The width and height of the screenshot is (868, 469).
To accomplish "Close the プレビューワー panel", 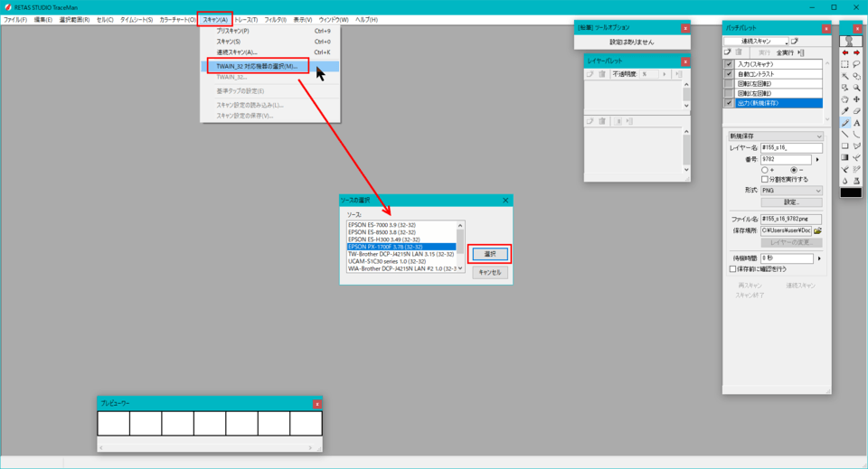I will pyautogui.click(x=317, y=404).
